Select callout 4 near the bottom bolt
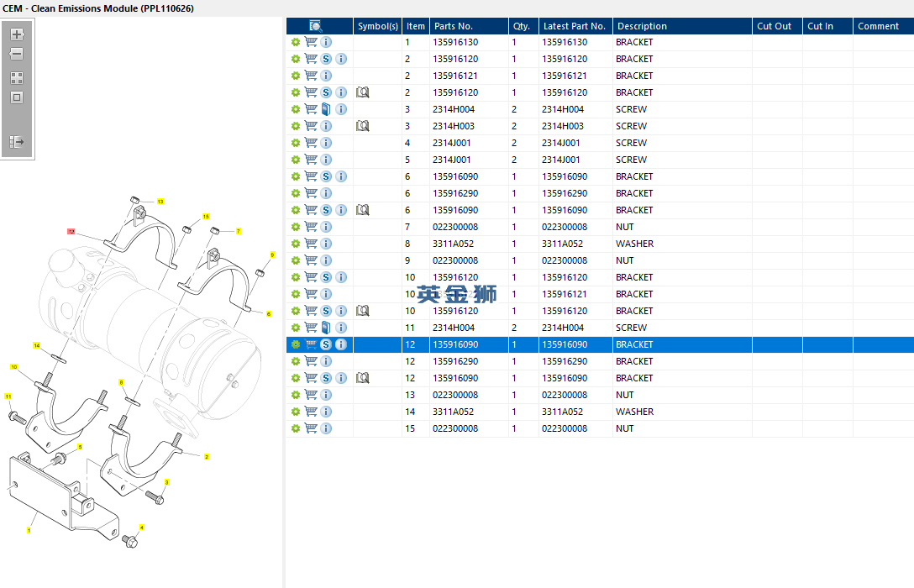 click(142, 528)
